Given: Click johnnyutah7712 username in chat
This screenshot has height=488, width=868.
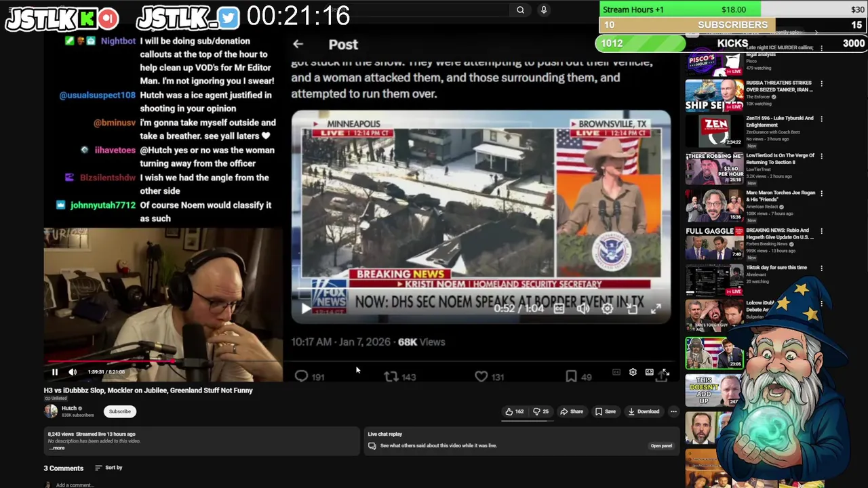Looking at the screenshot, I should (x=102, y=205).
